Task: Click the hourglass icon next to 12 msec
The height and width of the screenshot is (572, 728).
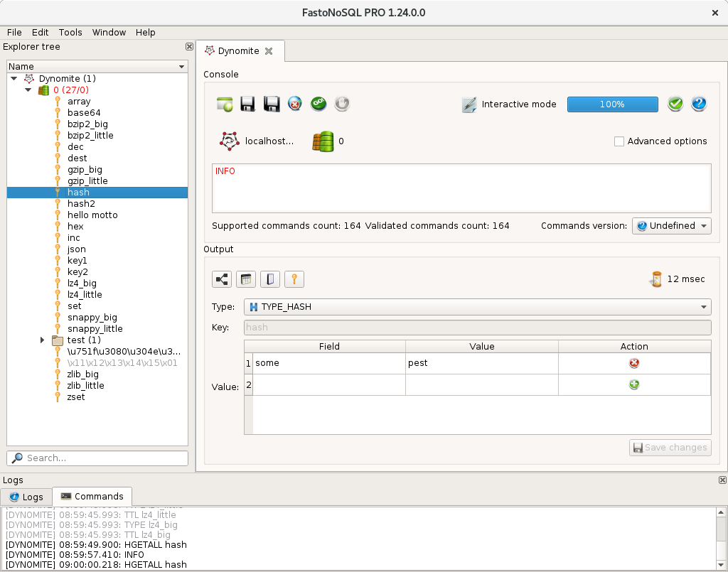Action: 656,279
